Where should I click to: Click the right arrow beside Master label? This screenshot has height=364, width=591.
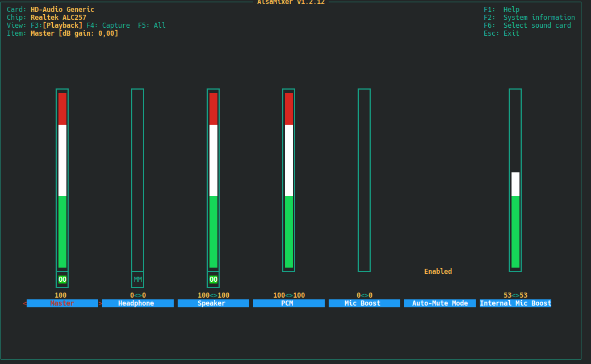(x=100, y=303)
